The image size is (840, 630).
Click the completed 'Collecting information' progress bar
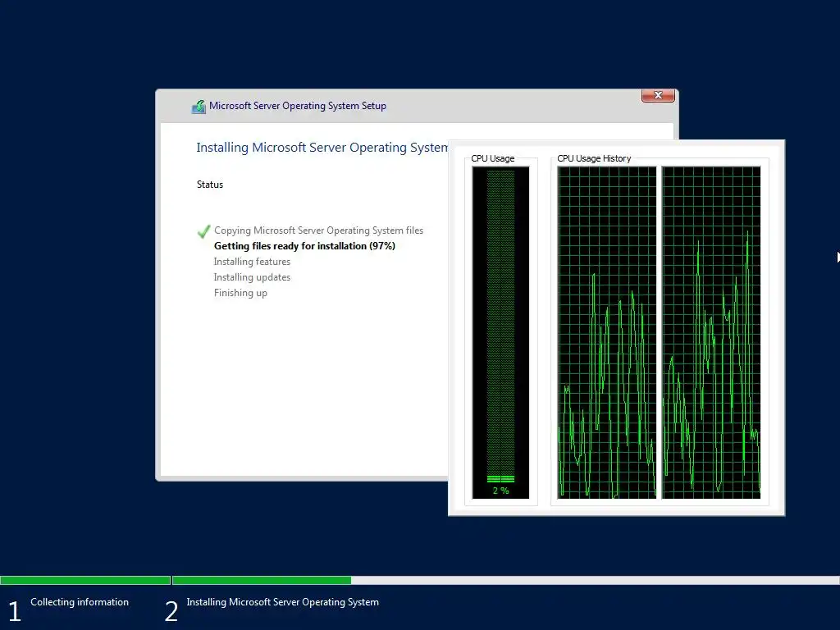coord(85,580)
